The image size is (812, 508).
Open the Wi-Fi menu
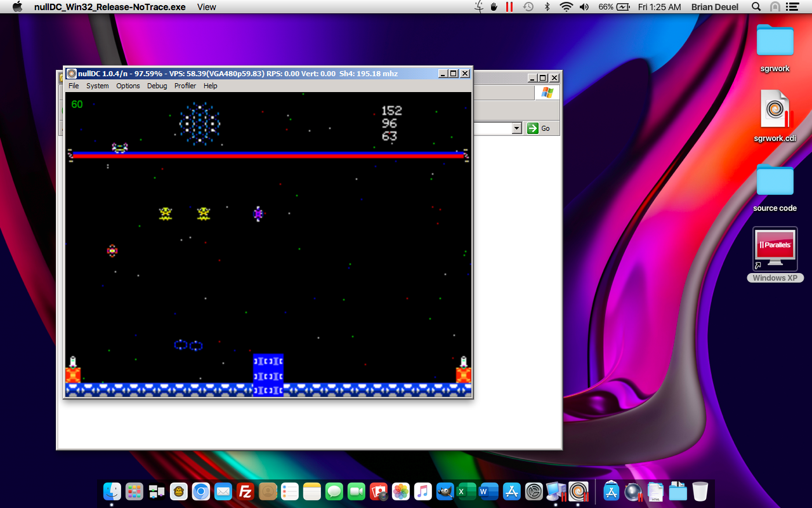point(566,7)
